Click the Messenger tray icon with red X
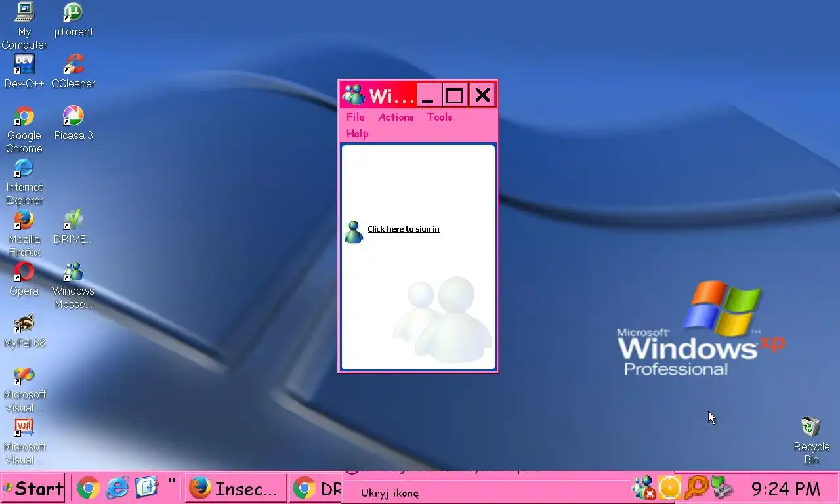 coord(644,488)
